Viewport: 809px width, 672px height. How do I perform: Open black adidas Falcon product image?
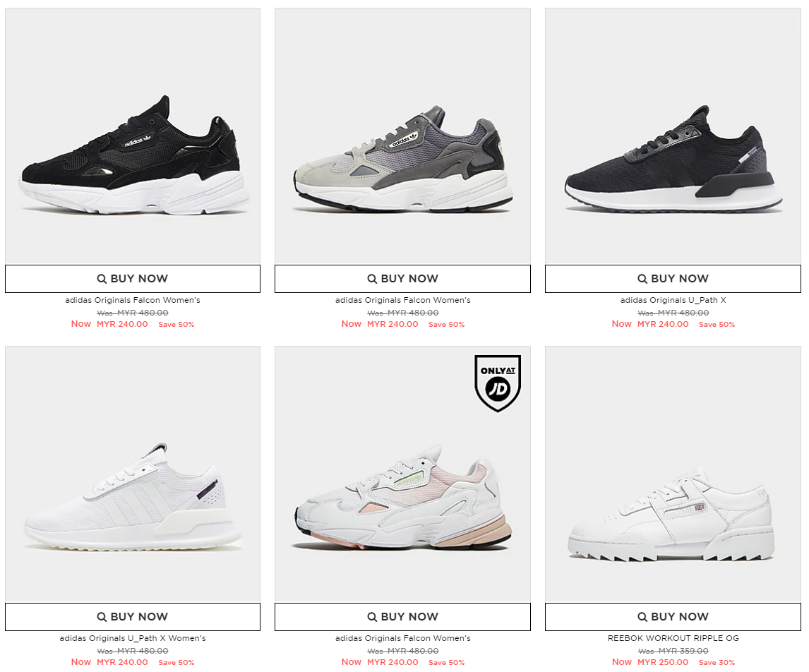(133, 136)
